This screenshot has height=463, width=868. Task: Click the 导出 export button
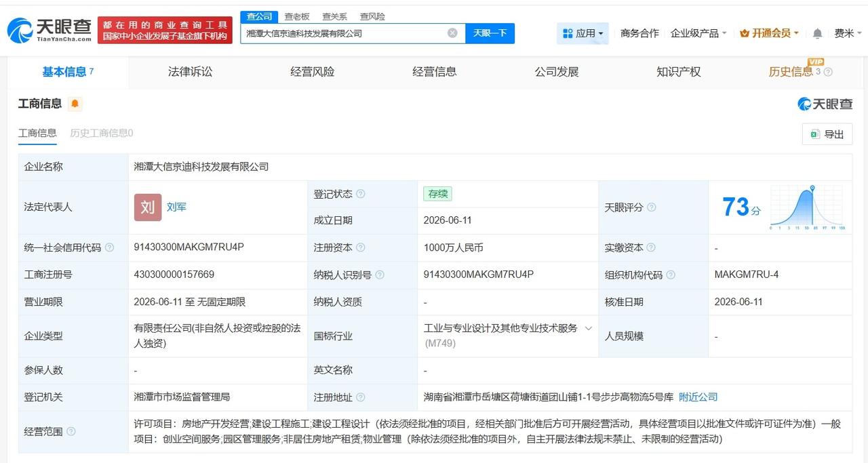click(x=827, y=134)
